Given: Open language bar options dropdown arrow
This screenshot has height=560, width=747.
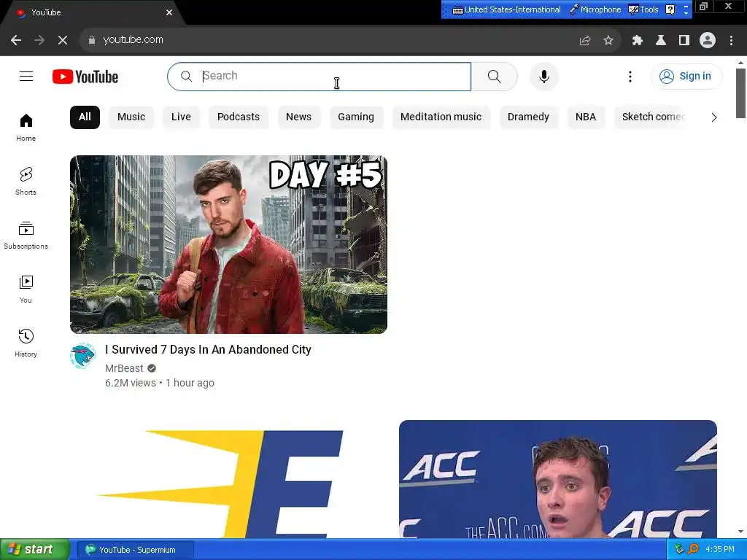Looking at the screenshot, I should pyautogui.click(x=686, y=12).
